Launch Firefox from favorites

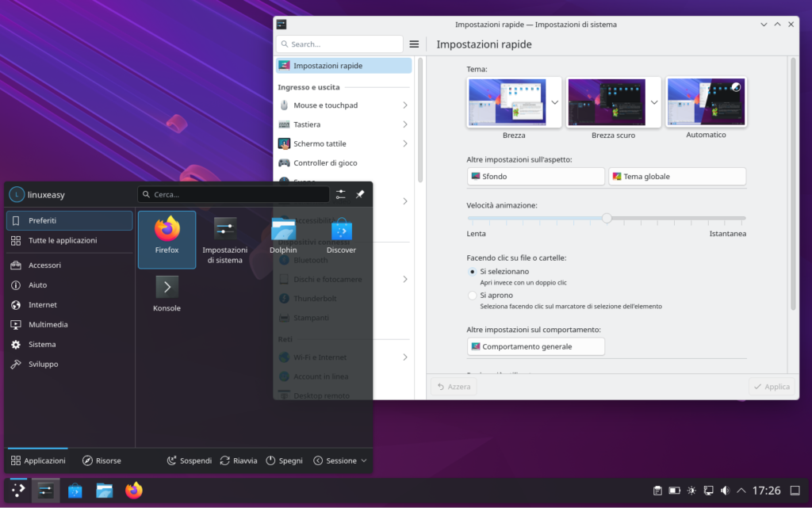pos(167,238)
